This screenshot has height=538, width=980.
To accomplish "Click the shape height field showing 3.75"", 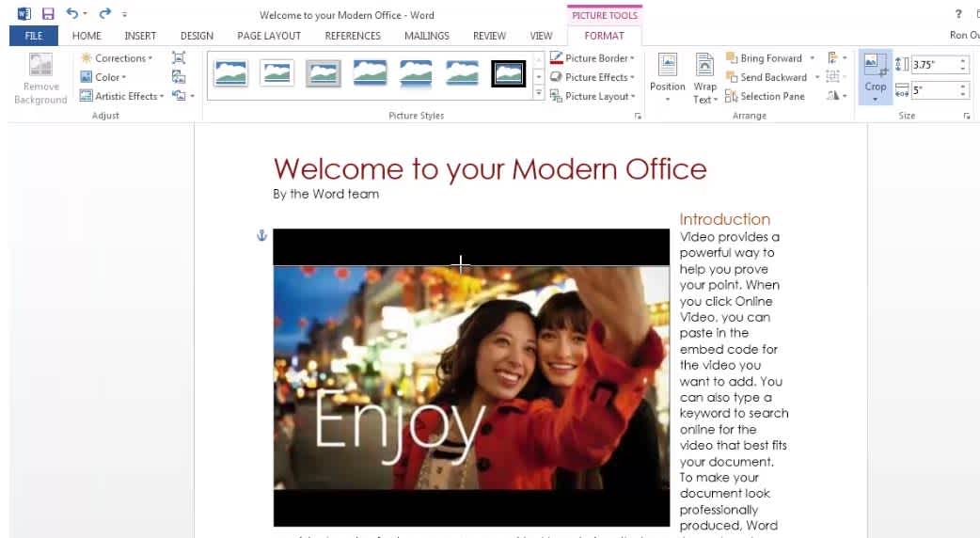I will pos(933,64).
